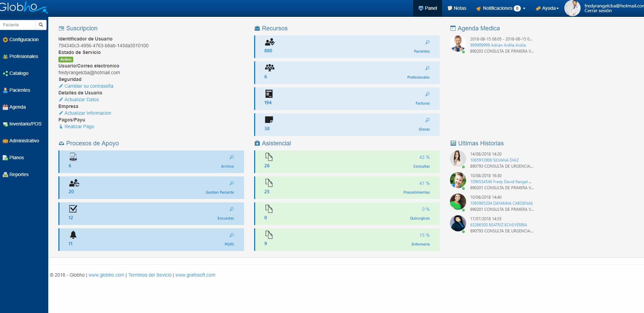Click the Gestion Paciente search icon
This screenshot has width=644, height=313.
pos(232,183)
